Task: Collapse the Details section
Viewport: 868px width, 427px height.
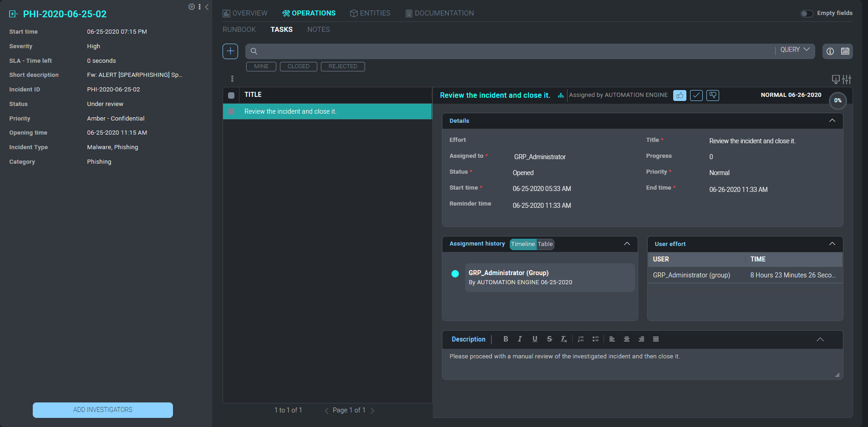Action: point(832,121)
